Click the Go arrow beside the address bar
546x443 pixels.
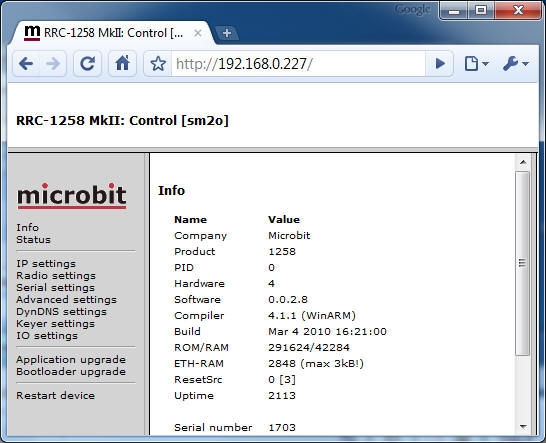point(440,64)
